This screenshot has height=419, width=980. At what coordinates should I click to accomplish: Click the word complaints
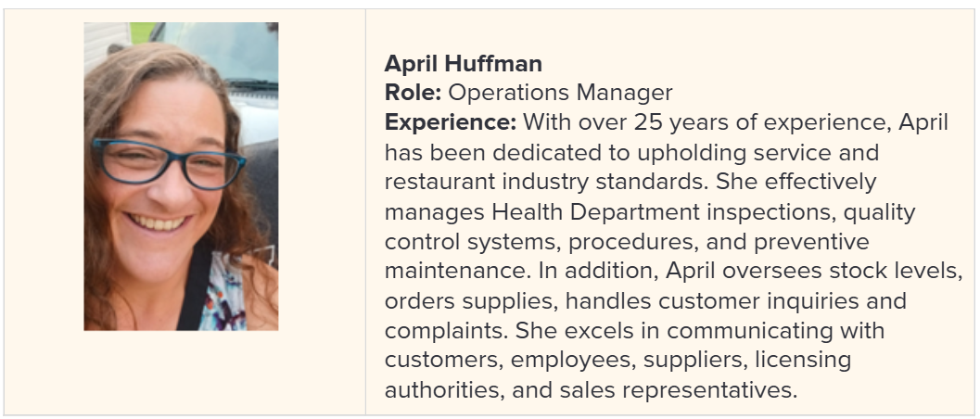pyautogui.click(x=446, y=331)
